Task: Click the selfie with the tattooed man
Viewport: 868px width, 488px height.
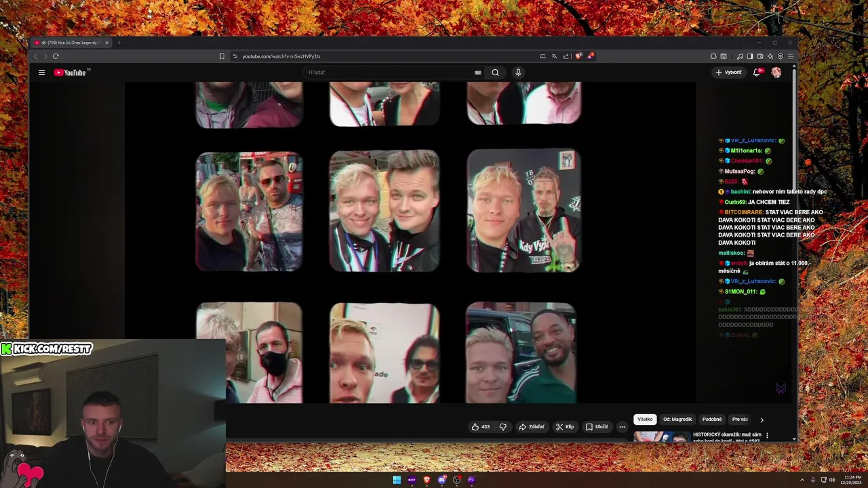Action: (x=524, y=211)
